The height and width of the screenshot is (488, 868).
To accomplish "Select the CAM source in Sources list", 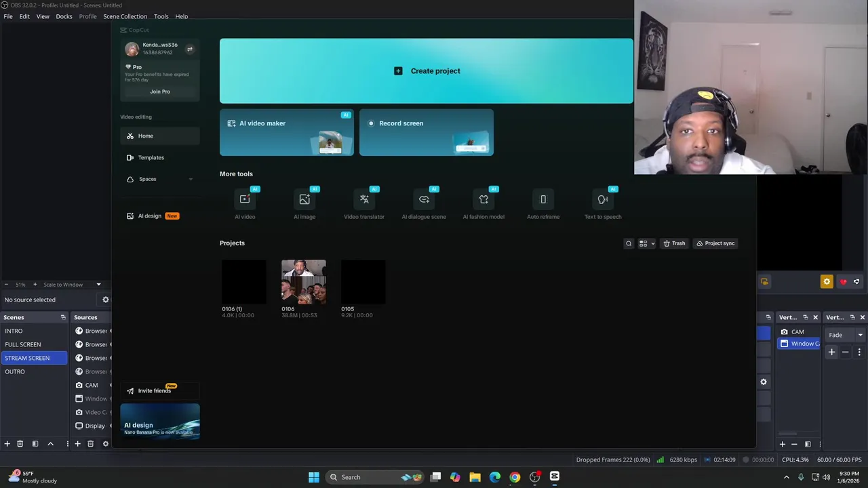I will point(92,385).
